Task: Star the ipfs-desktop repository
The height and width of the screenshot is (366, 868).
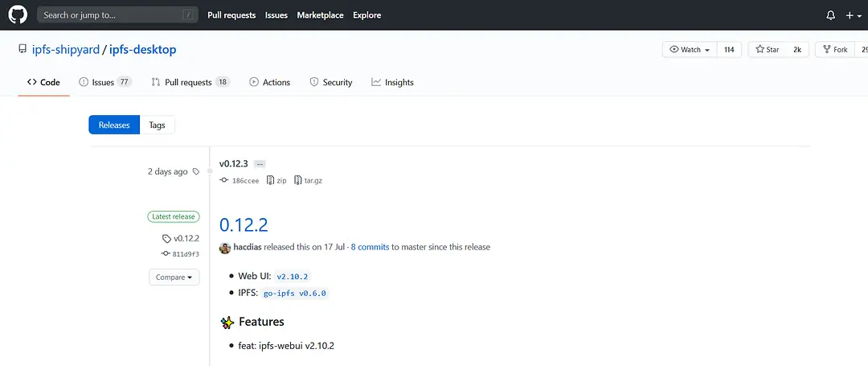Action: (767, 50)
